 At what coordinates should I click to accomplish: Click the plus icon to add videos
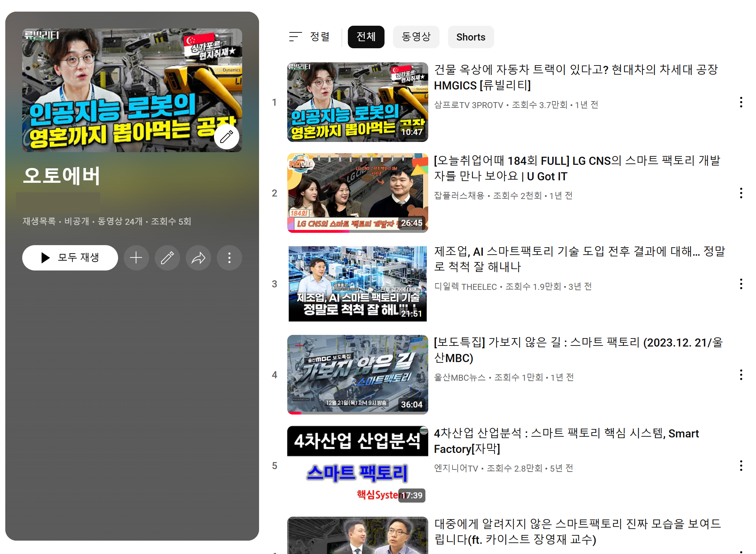tap(136, 258)
